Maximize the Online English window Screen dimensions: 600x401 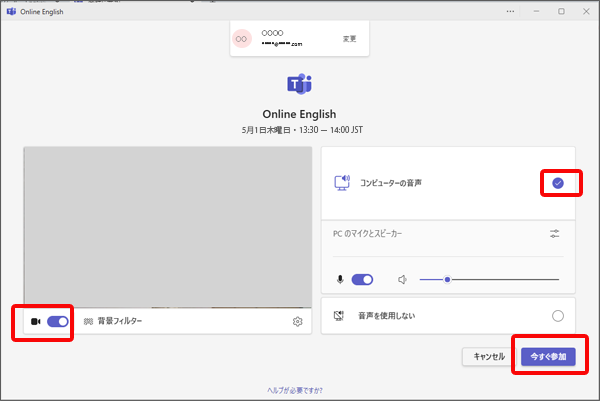[561, 11]
